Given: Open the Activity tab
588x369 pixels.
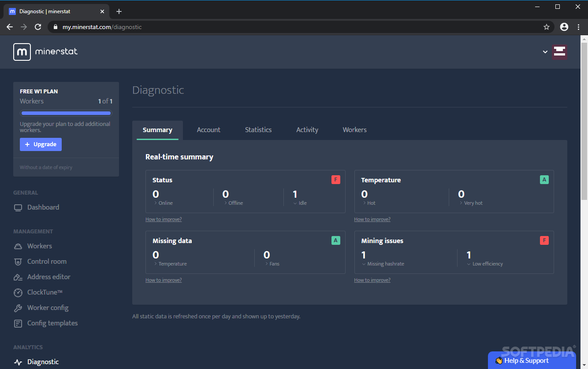Looking at the screenshot, I should pos(307,129).
